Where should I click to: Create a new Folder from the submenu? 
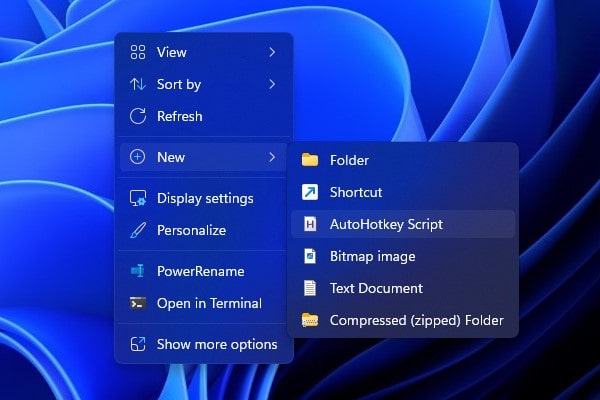click(x=403, y=160)
